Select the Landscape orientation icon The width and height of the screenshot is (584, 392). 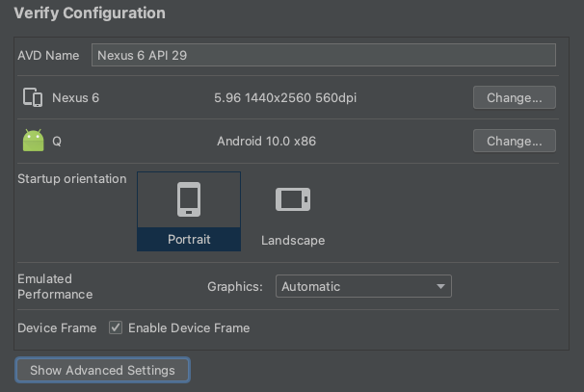(293, 199)
